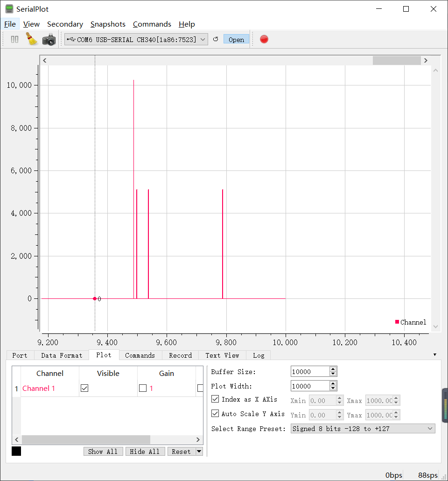Switch to the Log tab
This screenshot has height=481, width=448.
(259, 355)
